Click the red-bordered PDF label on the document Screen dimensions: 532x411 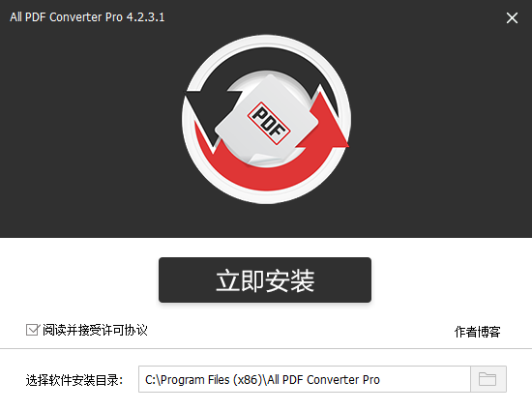[269, 124]
